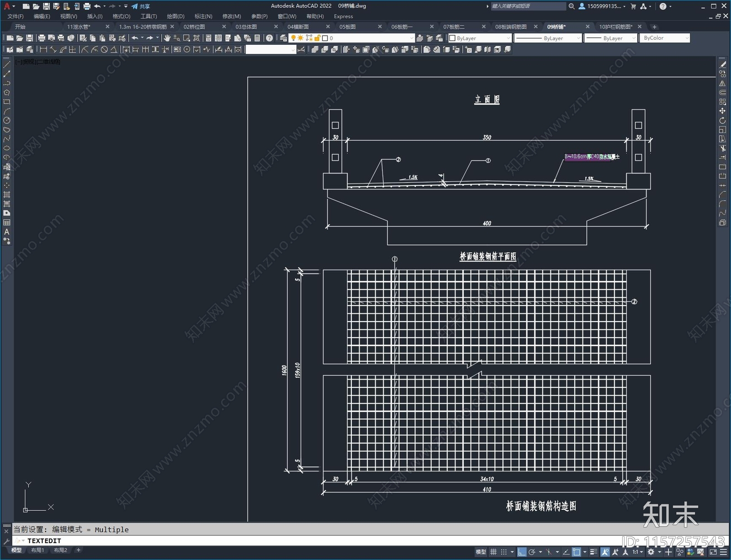The image size is (731, 560).
Task: Open the layer dropdown showing layer 0
Action: [352, 38]
